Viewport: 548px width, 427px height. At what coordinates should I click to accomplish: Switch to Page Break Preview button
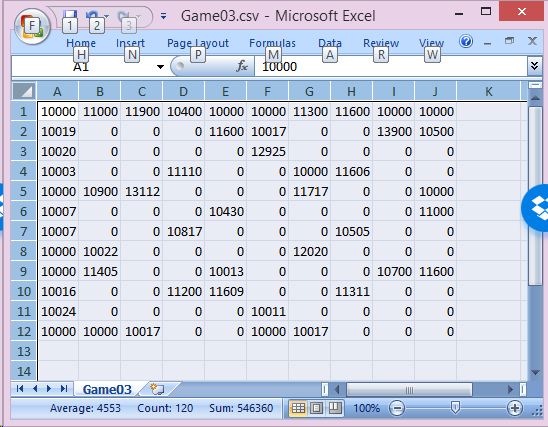[x=335, y=408]
